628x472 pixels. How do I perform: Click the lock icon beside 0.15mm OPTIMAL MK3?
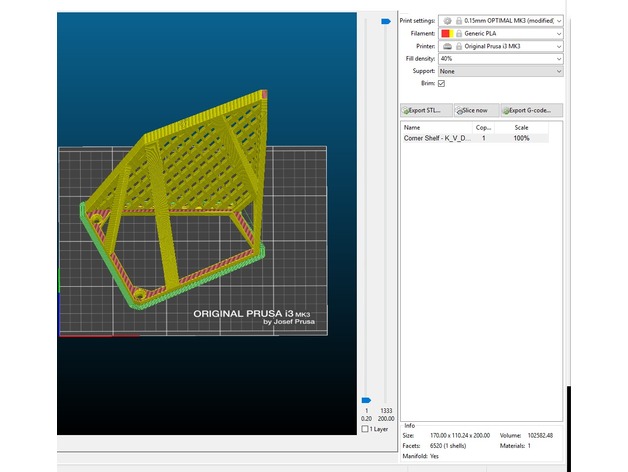point(459,21)
